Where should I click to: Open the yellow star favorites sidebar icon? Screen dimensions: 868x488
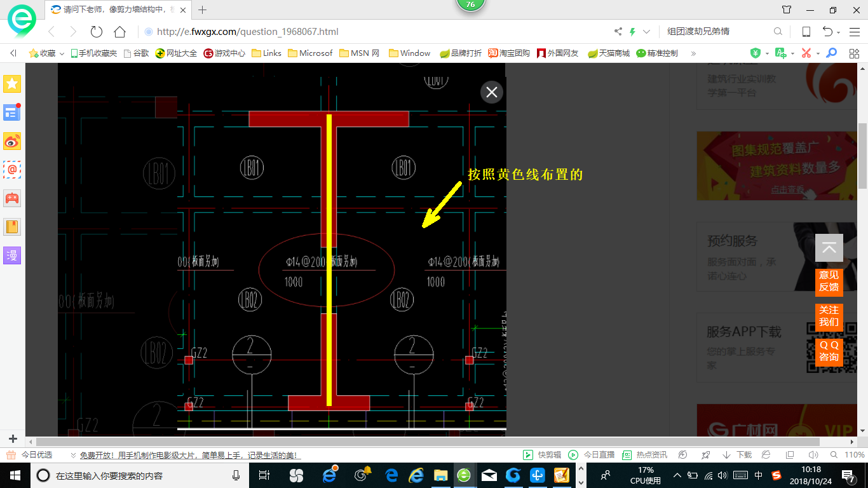[x=12, y=84]
